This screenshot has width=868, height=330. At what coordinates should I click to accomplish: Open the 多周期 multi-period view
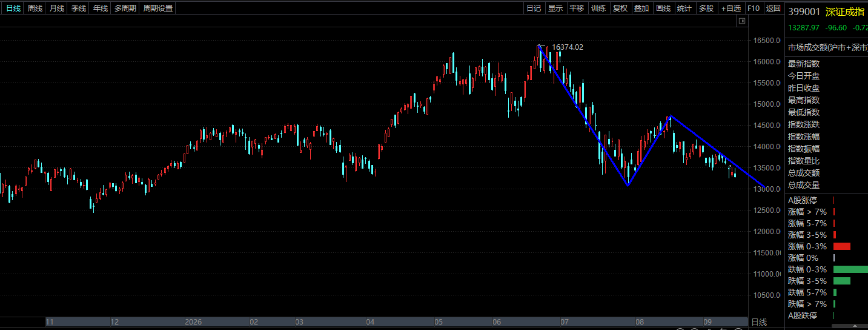[x=125, y=8]
